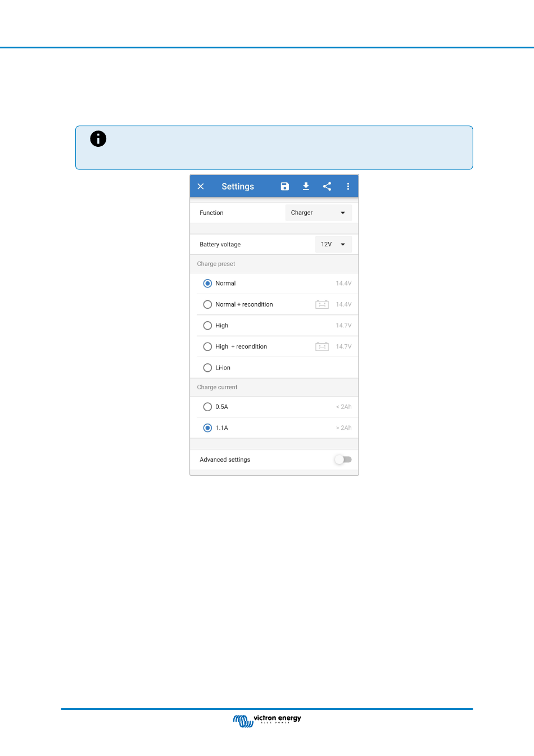This screenshot has width=534, height=756.
Task: Close the Settings screen with X
Action: (201, 186)
